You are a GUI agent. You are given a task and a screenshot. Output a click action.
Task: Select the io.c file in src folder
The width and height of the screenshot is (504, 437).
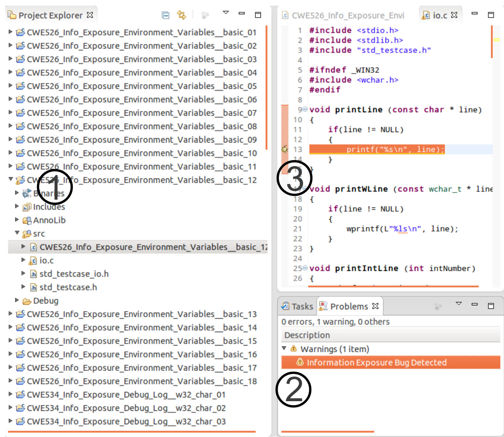click(x=46, y=260)
